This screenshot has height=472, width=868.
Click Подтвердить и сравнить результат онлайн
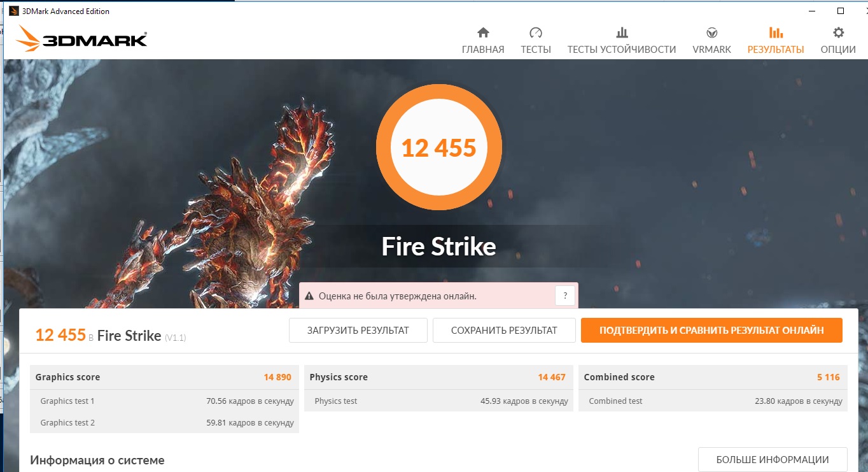(x=711, y=331)
